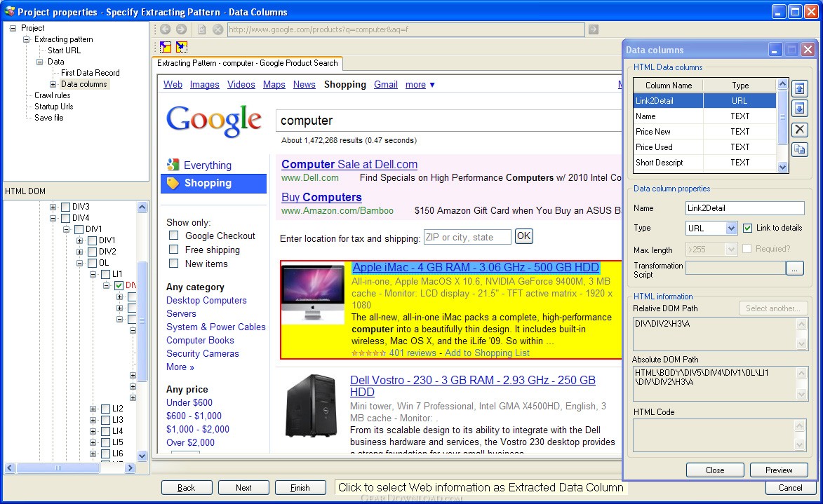Click the go arrow beside the URL bar

[594, 29]
